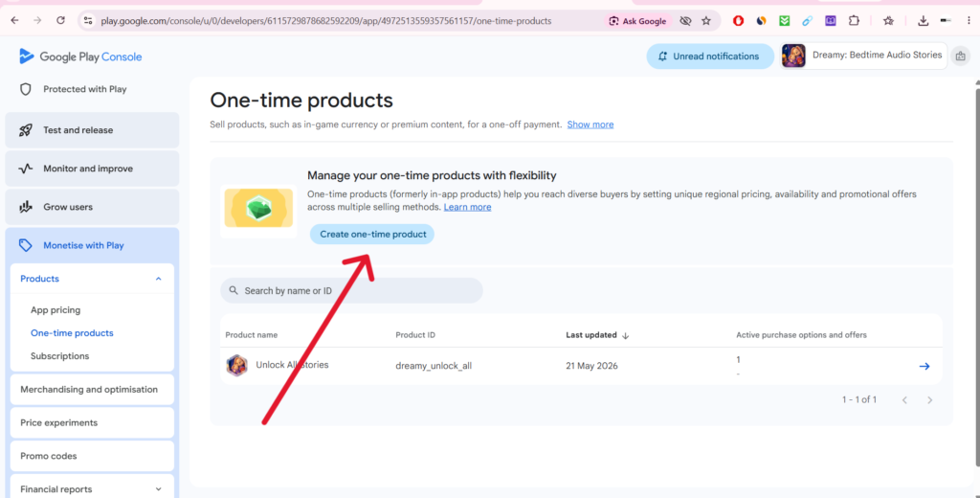This screenshot has width=980, height=498.
Task: Open bookmarks star-list icon in toolbar
Action: tap(888, 21)
